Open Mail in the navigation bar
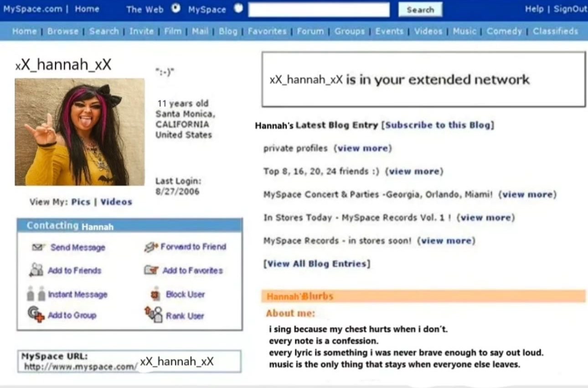Image resolution: width=588 pixels, height=388 pixels. point(200,31)
